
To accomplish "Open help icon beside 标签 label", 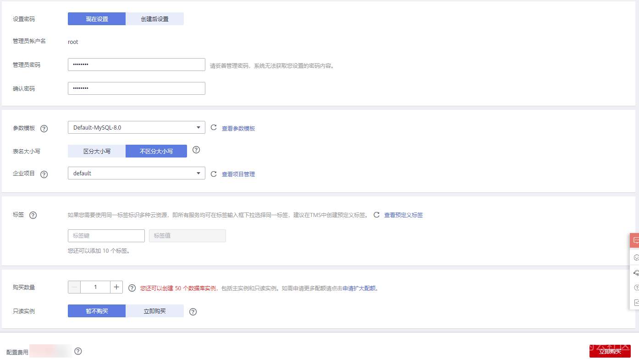I will (x=33, y=215).
